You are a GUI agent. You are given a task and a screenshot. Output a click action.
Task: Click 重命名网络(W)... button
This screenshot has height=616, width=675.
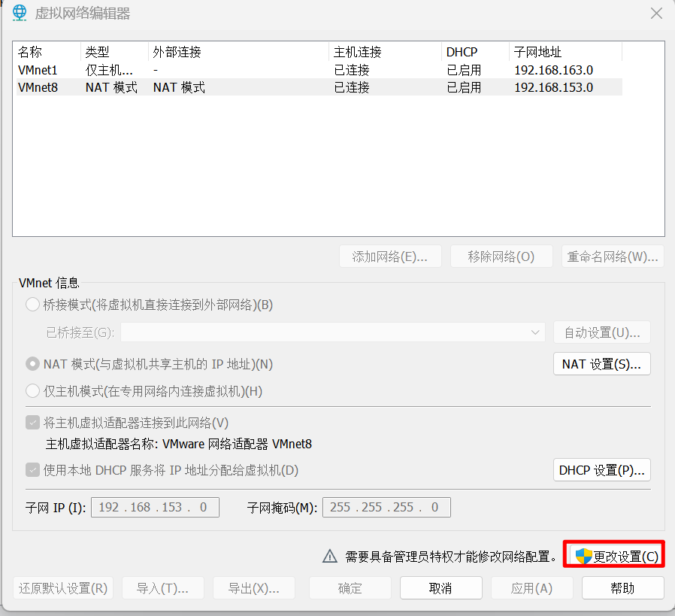click(x=613, y=256)
